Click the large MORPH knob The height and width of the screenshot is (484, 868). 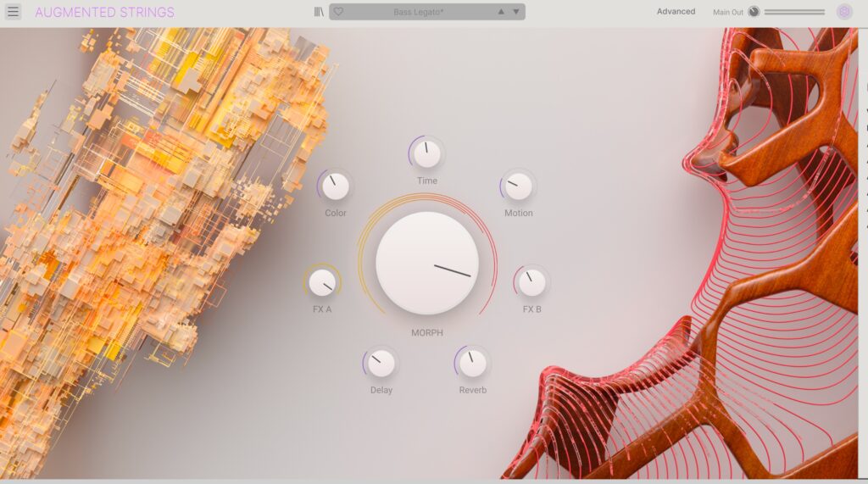click(x=427, y=263)
